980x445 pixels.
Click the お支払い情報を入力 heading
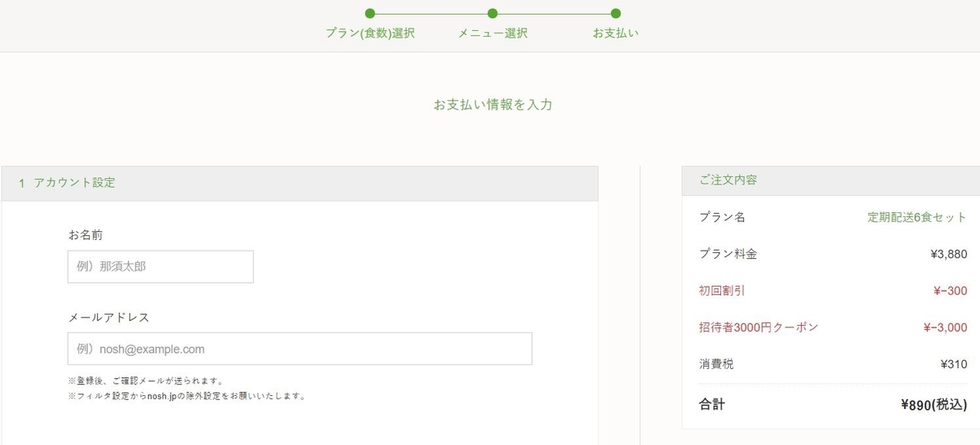492,105
